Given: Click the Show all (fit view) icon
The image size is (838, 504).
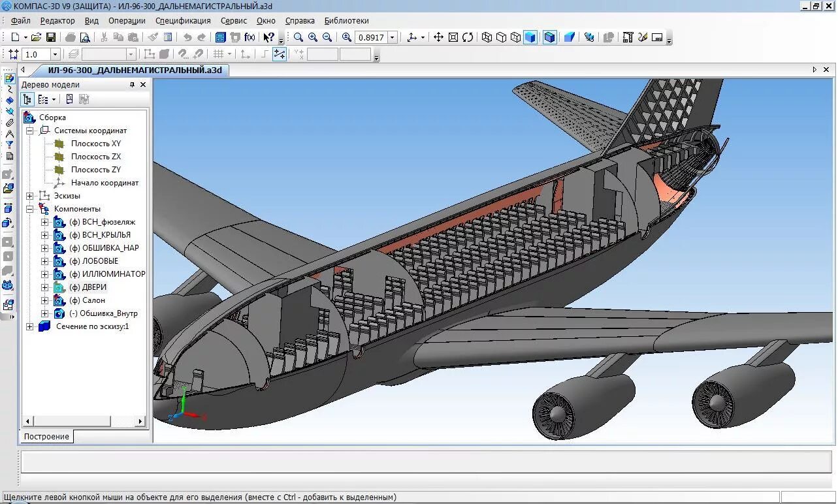Looking at the screenshot, I should pyautogui.click(x=453, y=37).
